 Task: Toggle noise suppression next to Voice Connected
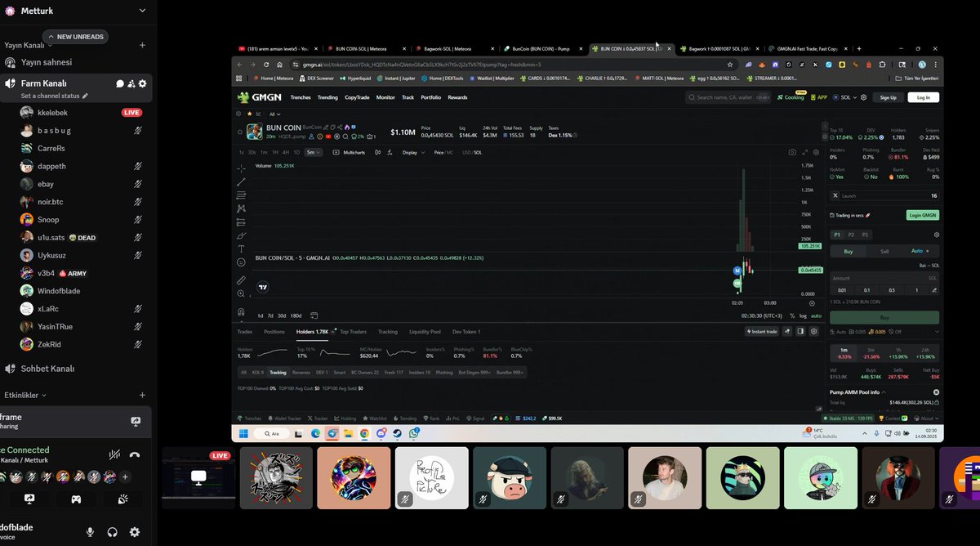point(115,455)
